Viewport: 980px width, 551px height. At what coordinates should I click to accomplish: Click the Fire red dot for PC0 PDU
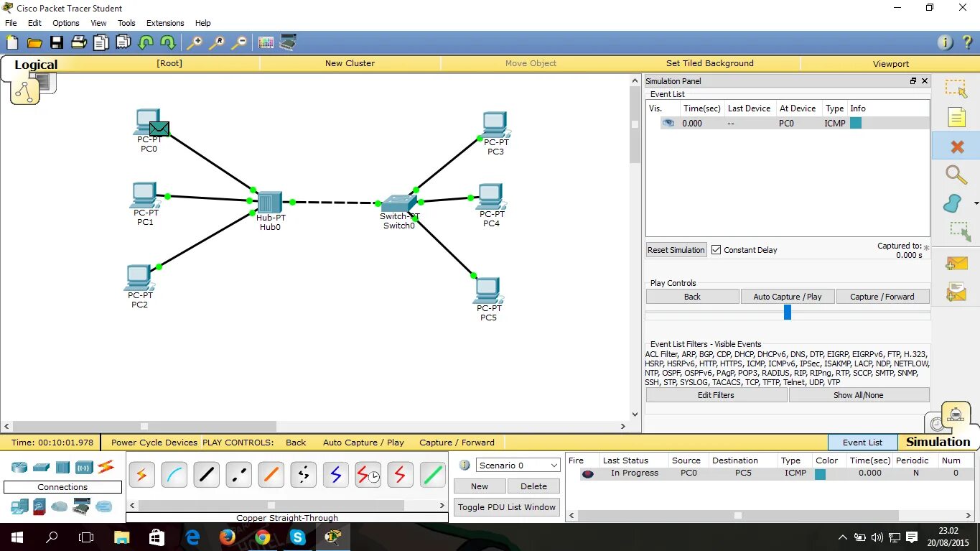[588, 473]
